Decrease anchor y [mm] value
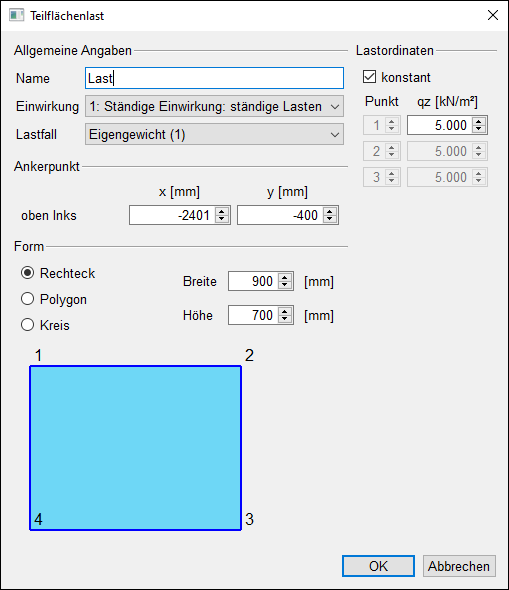Image resolution: width=509 pixels, height=590 pixels. click(x=330, y=219)
